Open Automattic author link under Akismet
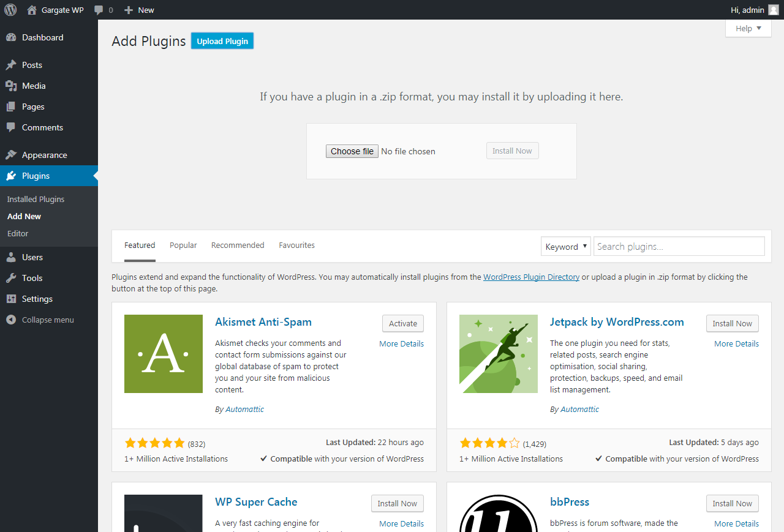 (244, 409)
